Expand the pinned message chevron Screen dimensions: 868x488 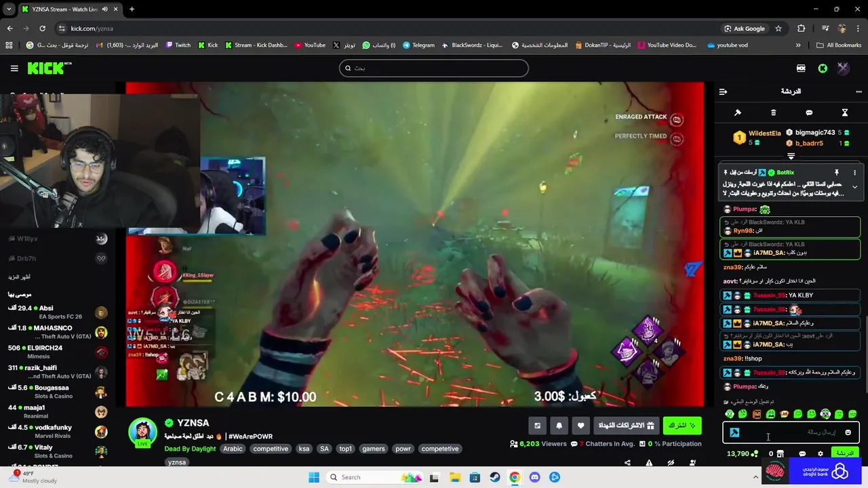click(x=854, y=187)
